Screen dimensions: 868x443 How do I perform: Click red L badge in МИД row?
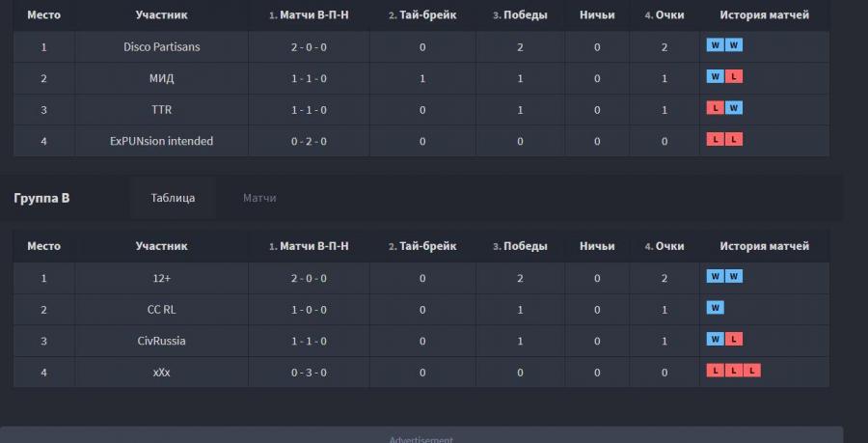[x=734, y=76]
